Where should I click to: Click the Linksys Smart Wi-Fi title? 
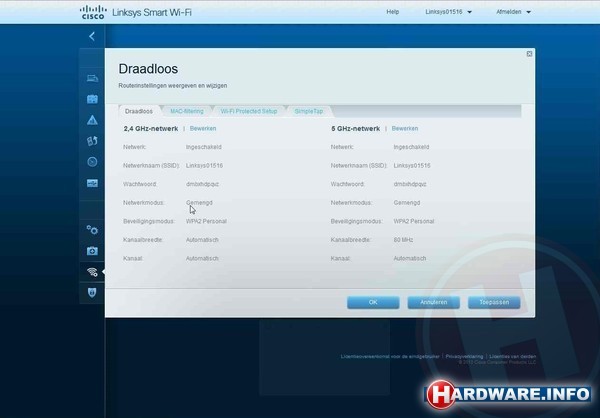(x=152, y=12)
